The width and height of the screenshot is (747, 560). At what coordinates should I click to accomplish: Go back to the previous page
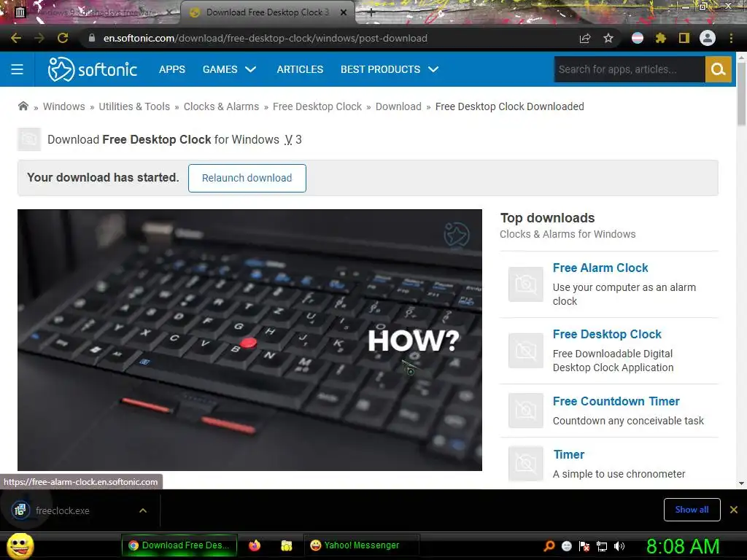[x=16, y=38]
